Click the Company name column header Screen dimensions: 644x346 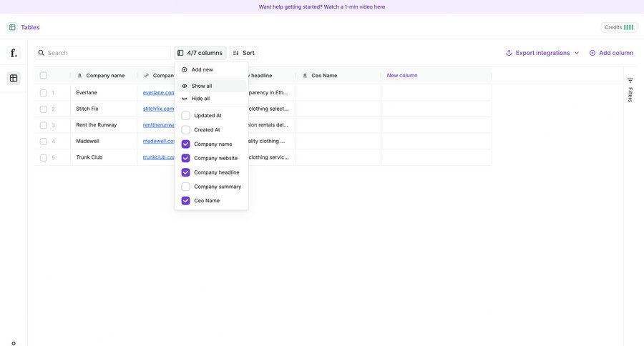point(104,76)
